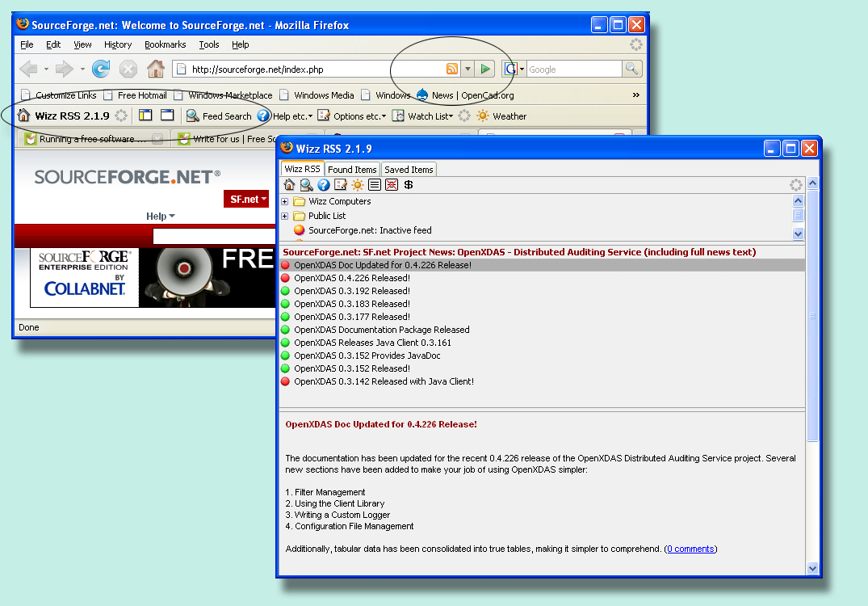Open the Windows Marketplace bookmark

tap(224, 95)
